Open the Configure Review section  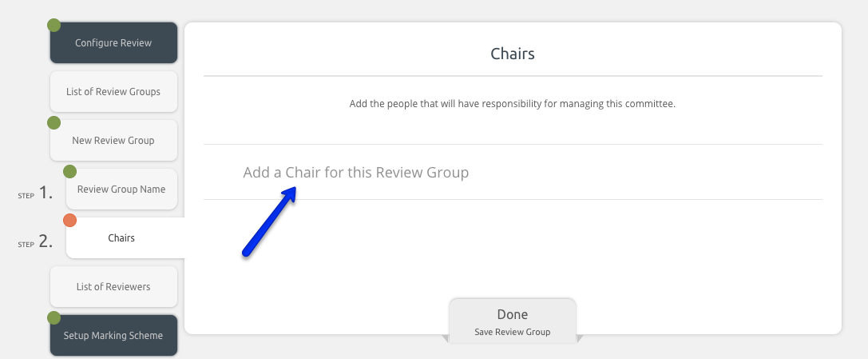tap(113, 42)
